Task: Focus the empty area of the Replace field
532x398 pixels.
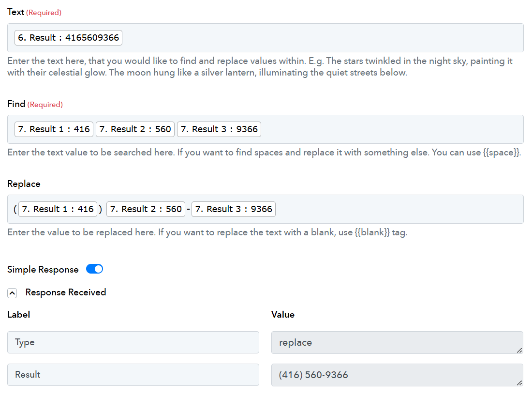Action: pyautogui.click(x=399, y=209)
